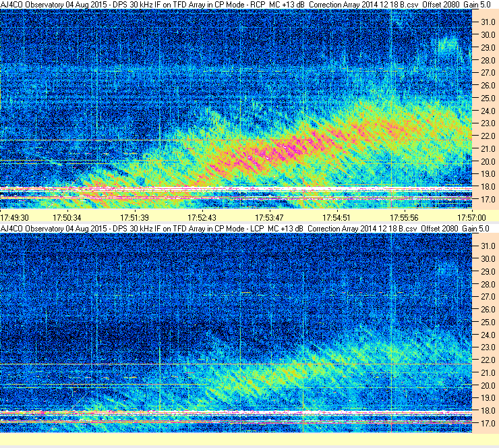499x448 pixels.
Task: Click the 17:50:34 time axis label
Action: click(x=67, y=218)
